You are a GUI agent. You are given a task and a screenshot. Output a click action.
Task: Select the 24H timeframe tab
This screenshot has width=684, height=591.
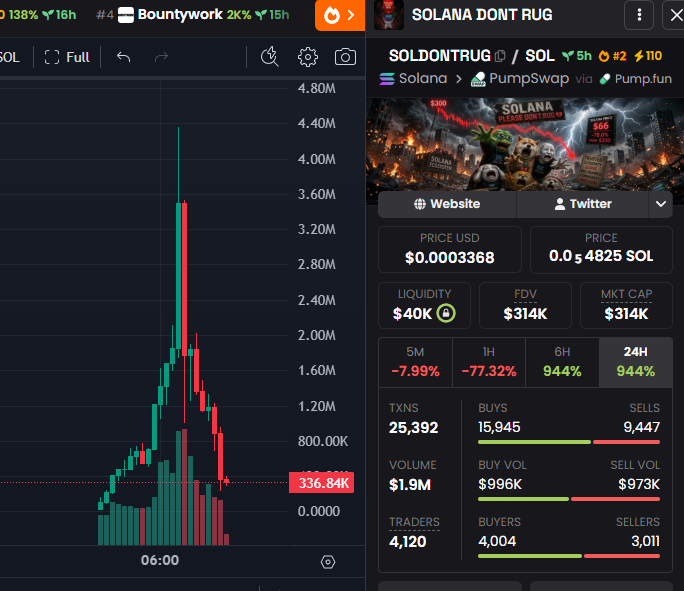(636, 362)
